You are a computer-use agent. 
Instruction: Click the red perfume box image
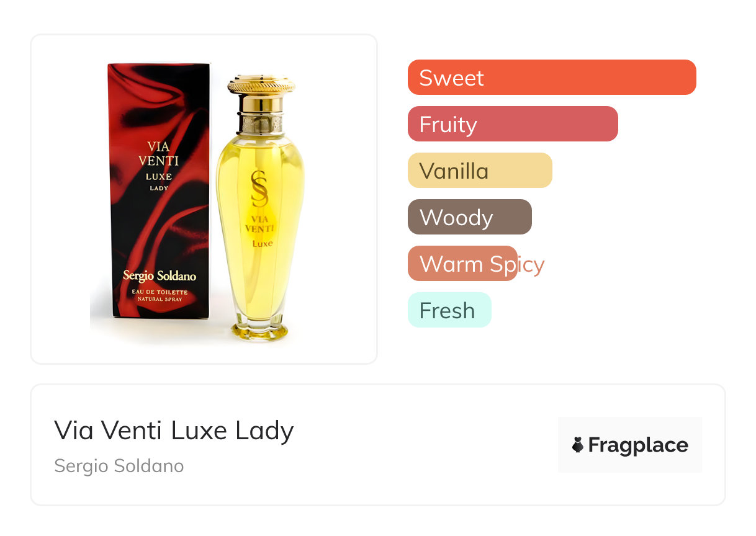click(x=159, y=190)
